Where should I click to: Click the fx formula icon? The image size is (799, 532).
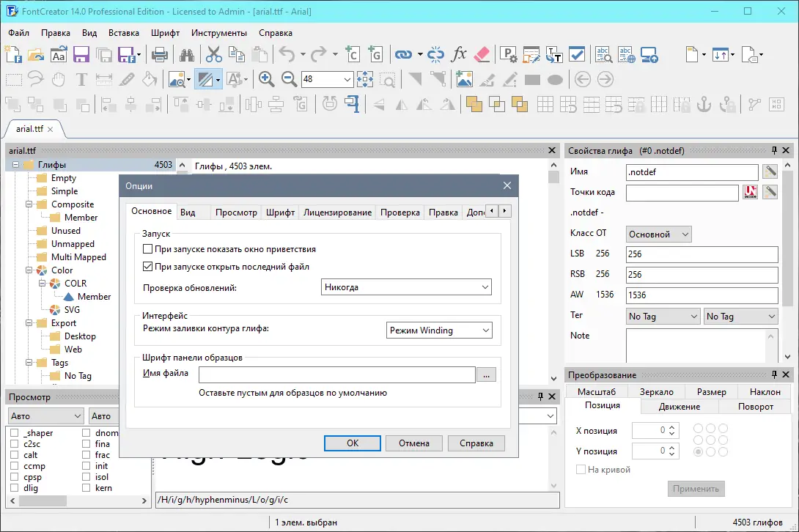point(459,53)
